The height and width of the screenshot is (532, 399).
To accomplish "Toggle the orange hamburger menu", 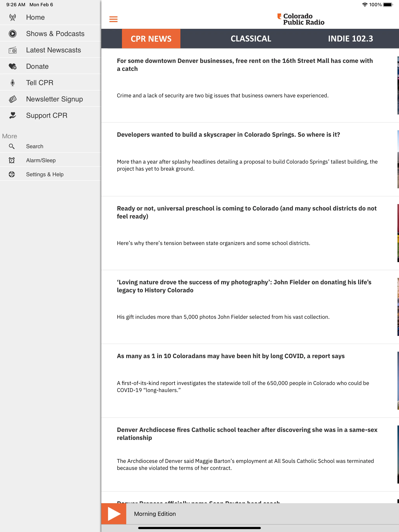I will pos(113,19).
